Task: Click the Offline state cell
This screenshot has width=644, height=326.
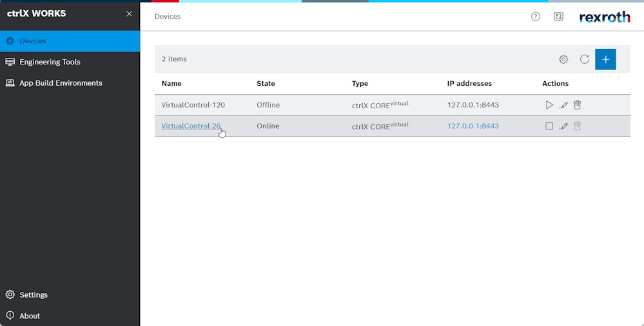Action: coord(268,105)
